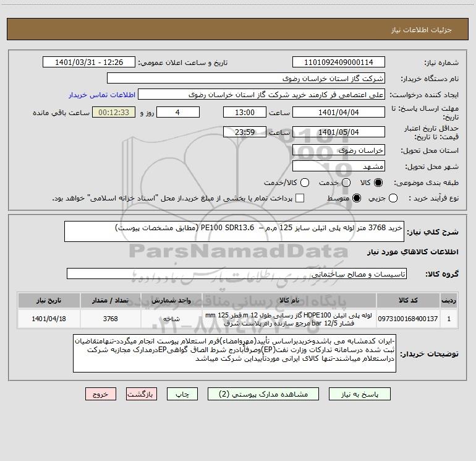Click the delivery city field 'مشهد'
Viewport: 476px width, 461px height.
pos(339,166)
